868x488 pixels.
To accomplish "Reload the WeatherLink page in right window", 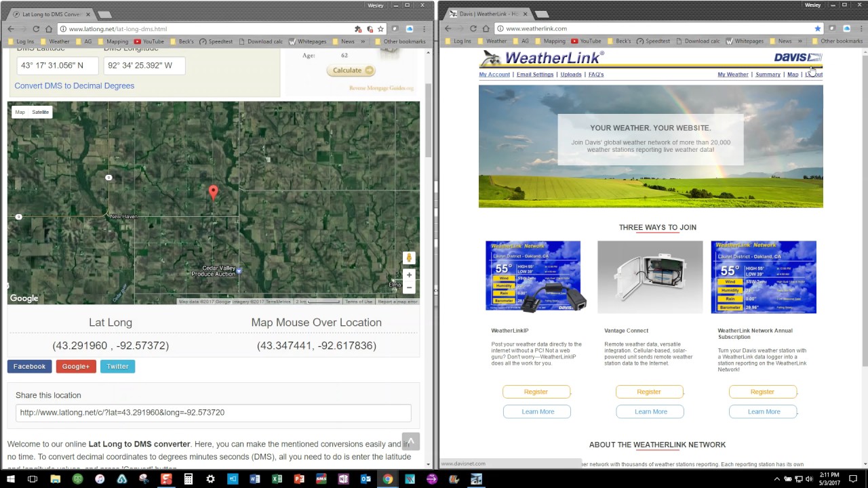I will pos(473,28).
